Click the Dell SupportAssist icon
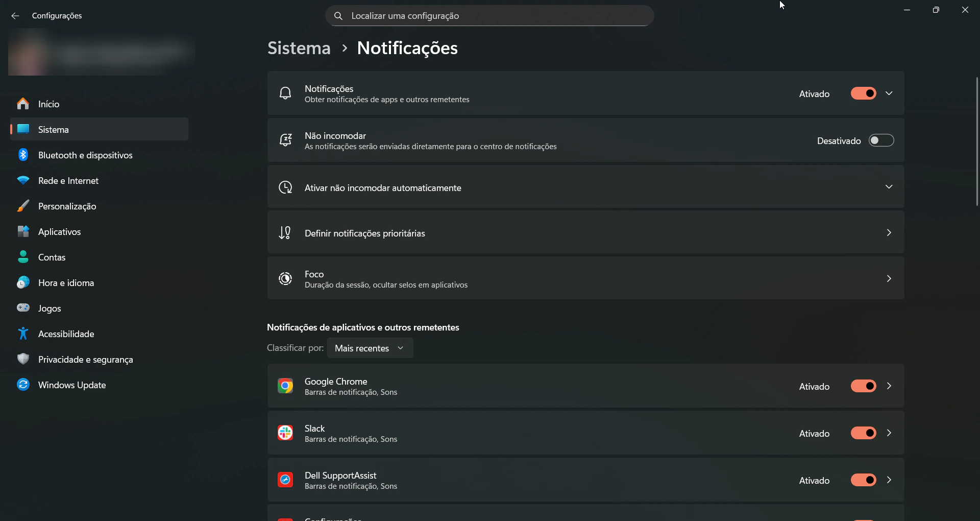 point(285,480)
